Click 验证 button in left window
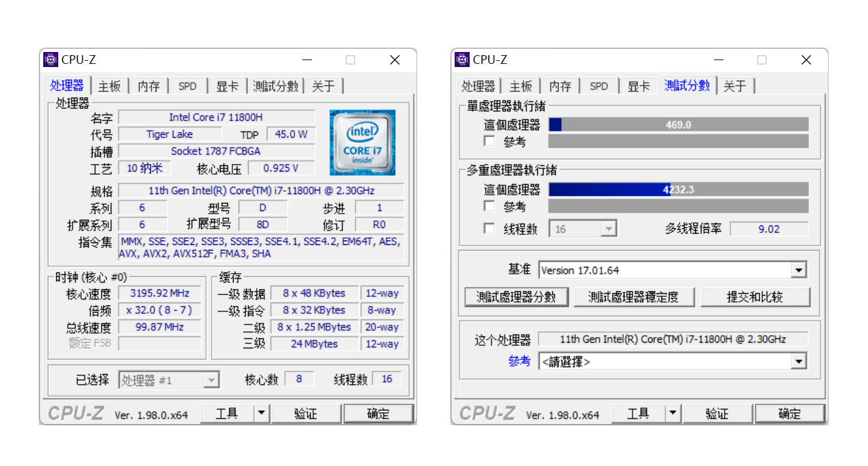Image resolution: width=868 pixels, height=466 pixels. [306, 413]
